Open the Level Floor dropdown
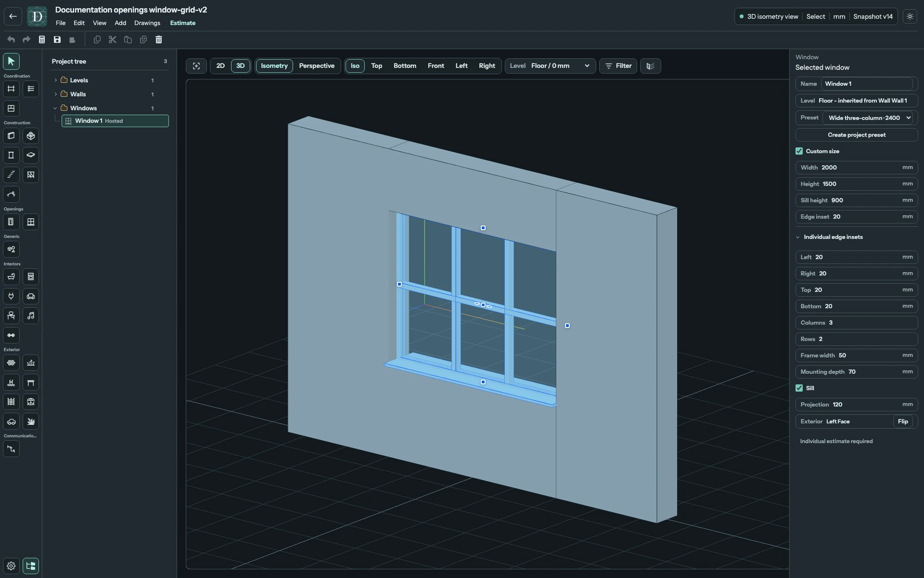Image resolution: width=924 pixels, height=578 pixels. [551, 66]
